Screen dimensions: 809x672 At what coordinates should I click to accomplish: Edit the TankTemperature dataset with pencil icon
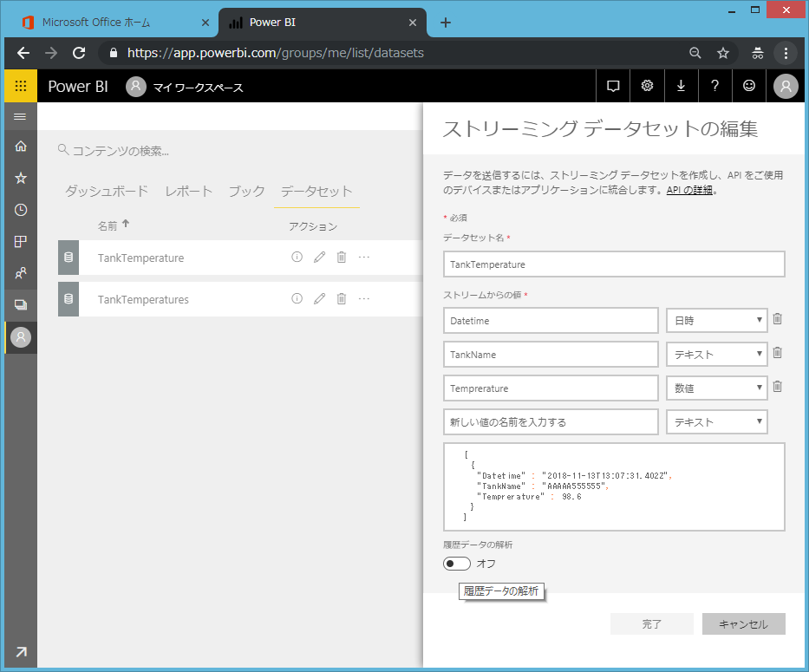[x=319, y=257]
